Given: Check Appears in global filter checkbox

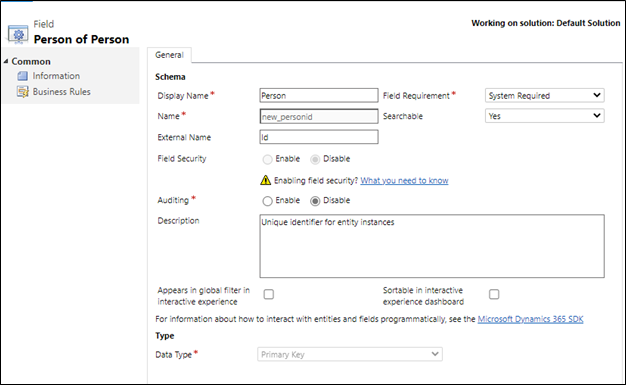Looking at the screenshot, I should [269, 294].
